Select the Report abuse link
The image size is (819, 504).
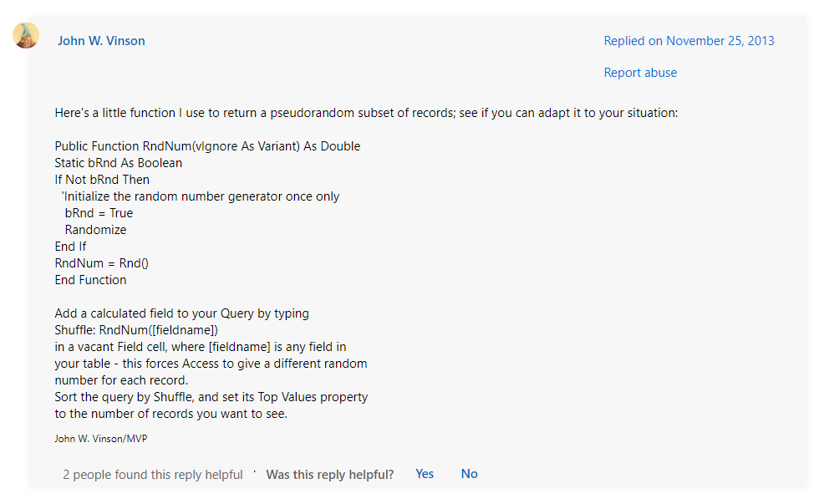pyautogui.click(x=640, y=73)
